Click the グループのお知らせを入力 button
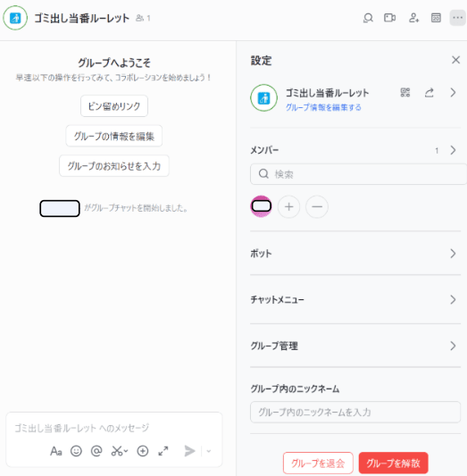Viewport: 467px width, 476px height. (114, 166)
